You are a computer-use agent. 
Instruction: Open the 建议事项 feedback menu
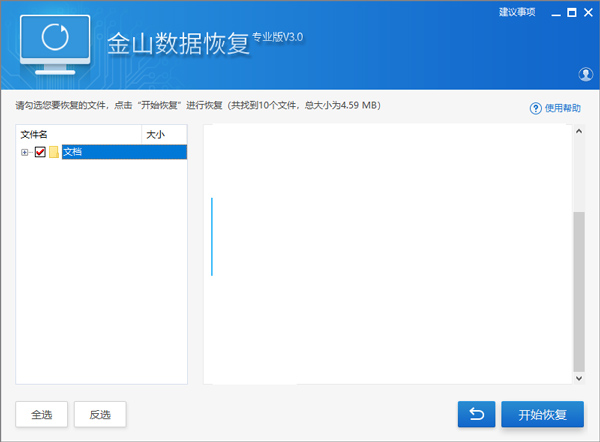(x=517, y=12)
